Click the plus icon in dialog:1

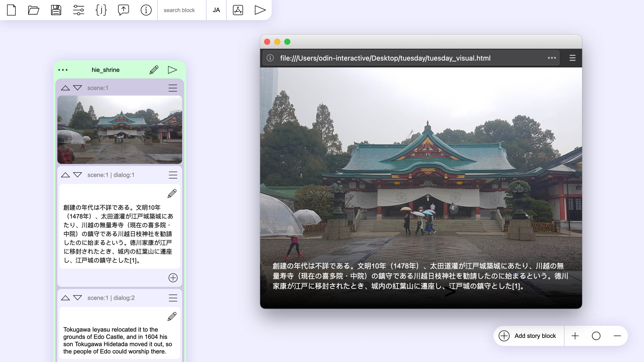click(x=173, y=277)
